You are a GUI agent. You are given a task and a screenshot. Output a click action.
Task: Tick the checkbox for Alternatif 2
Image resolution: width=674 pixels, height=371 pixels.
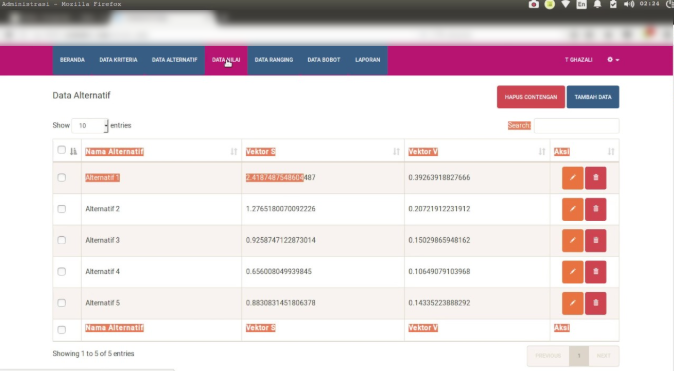pyautogui.click(x=61, y=209)
